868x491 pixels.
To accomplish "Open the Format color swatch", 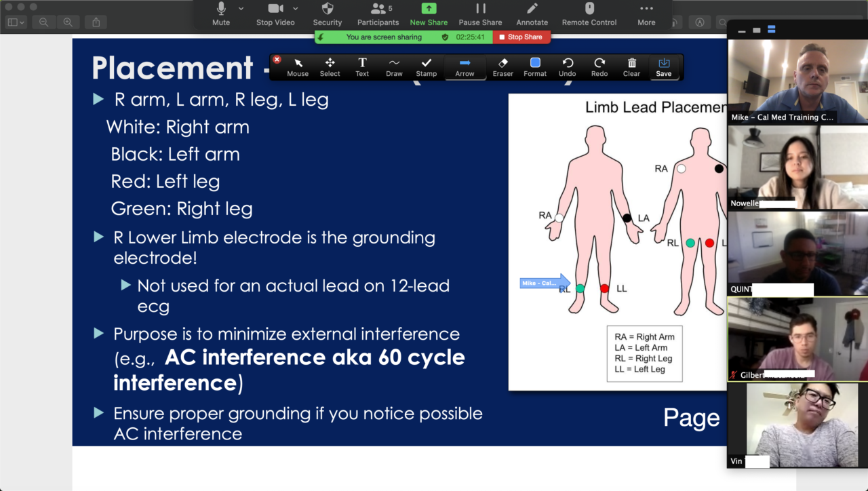I will pyautogui.click(x=535, y=67).
